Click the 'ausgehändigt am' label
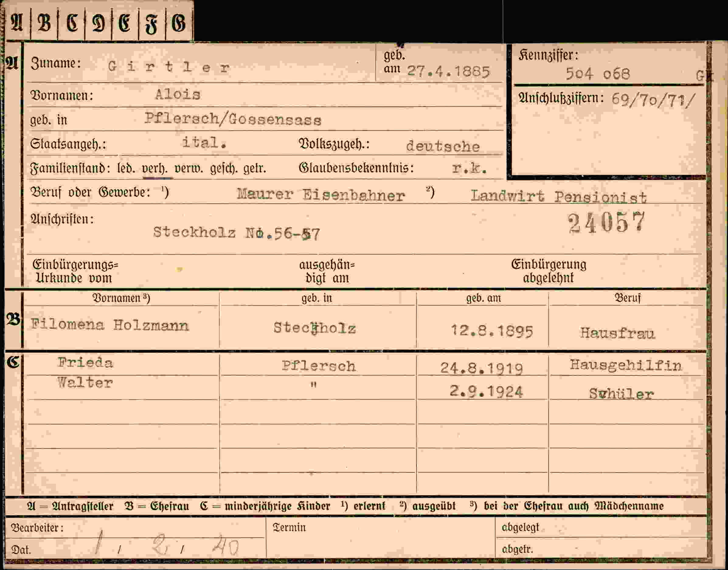The width and height of the screenshot is (728, 570). pyautogui.click(x=327, y=271)
